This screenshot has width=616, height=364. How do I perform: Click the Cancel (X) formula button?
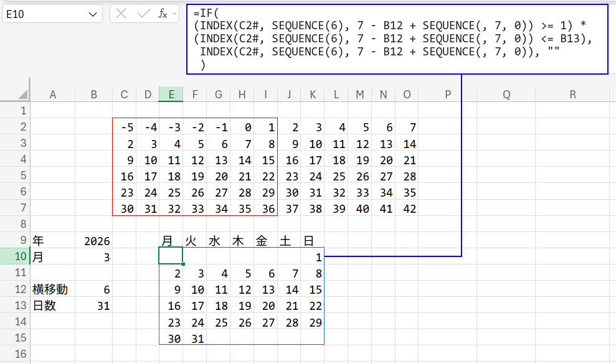point(121,14)
